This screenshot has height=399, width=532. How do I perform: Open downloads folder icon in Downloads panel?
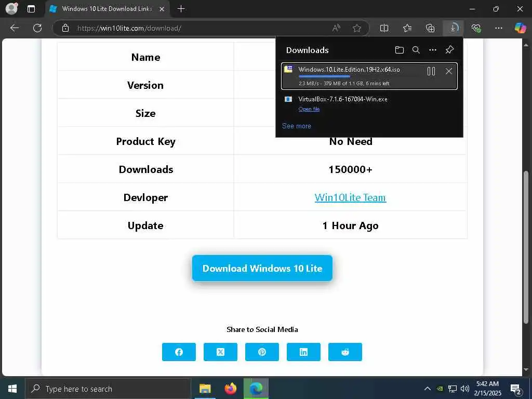click(400, 50)
